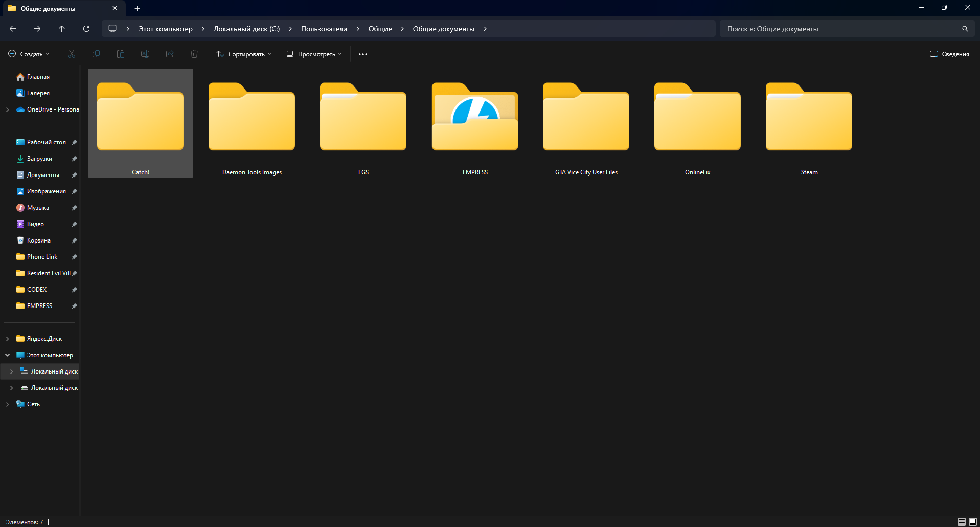The image size is (980, 527).
Task: Expand the Яндекс.Диск tree node
Action: pyautogui.click(x=8, y=339)
